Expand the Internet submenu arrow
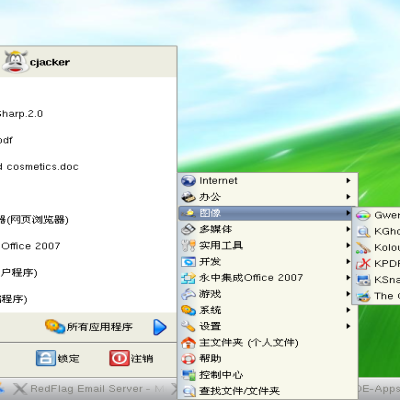Viewport: 400px width, 400px height. (348, 181)
